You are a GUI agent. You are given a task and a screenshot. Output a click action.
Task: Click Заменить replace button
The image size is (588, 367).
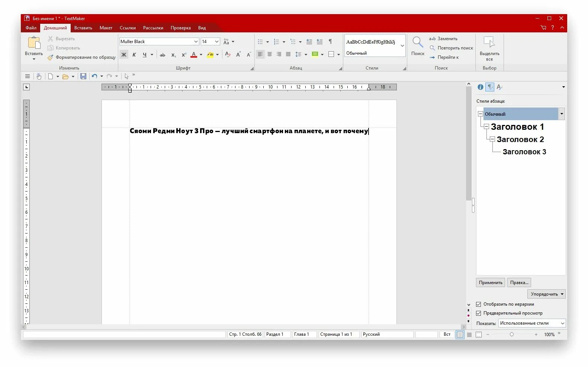pyautogui.click(x=443, y=39)
